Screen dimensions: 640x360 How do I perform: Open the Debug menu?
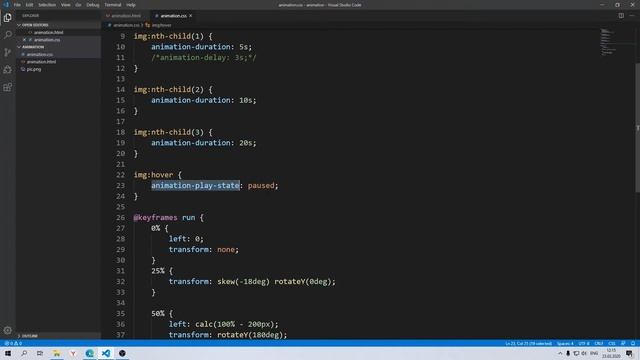[x=93, y=5]
